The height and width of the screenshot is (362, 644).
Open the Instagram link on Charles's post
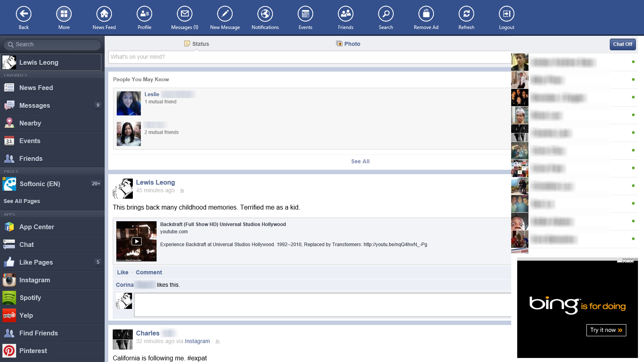(197, 341)
